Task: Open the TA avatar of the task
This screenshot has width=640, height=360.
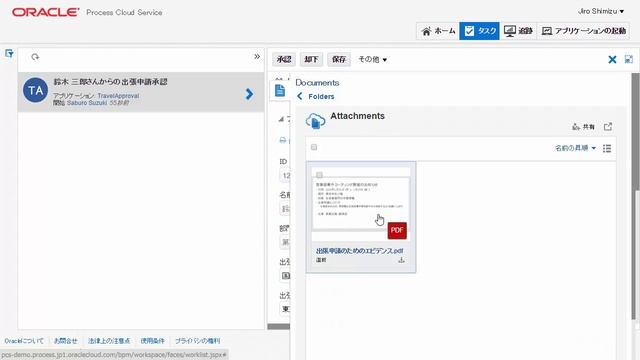Action: click(x=36, y=90)
